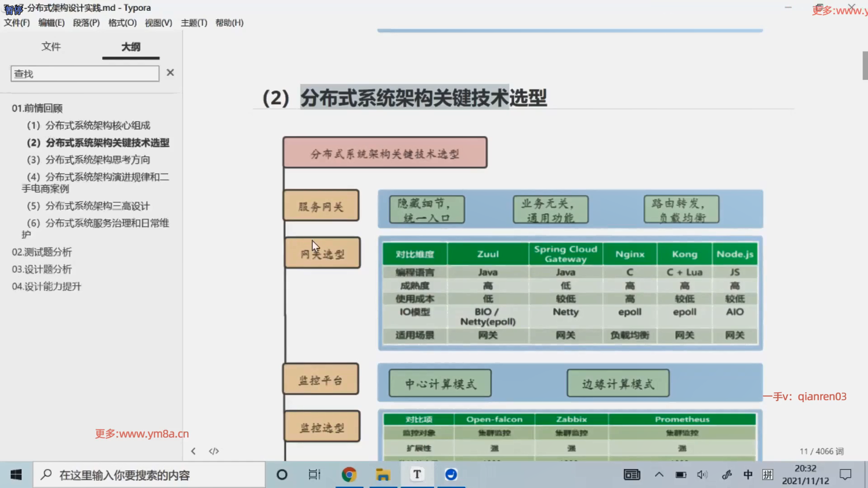868x488 pixels.
Task: Click Typora taskbar icon
Action: [x=417, y=474]
